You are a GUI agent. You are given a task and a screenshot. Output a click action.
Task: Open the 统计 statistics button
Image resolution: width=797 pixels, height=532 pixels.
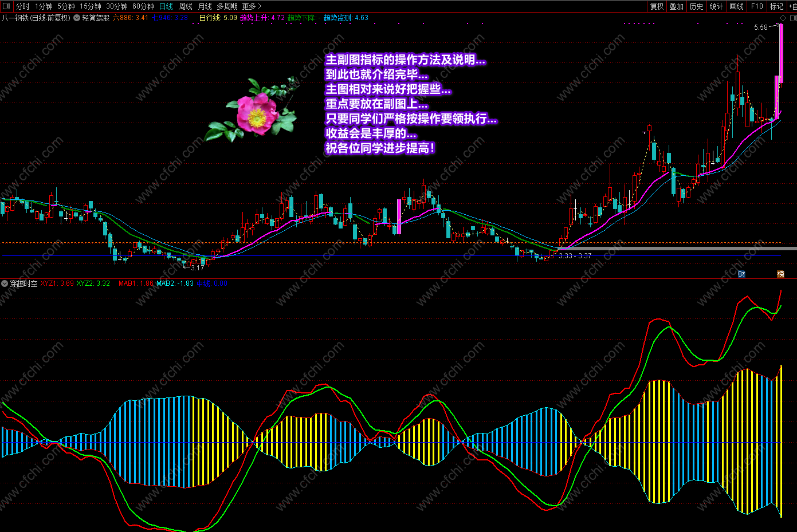click(x=716, y=6)
